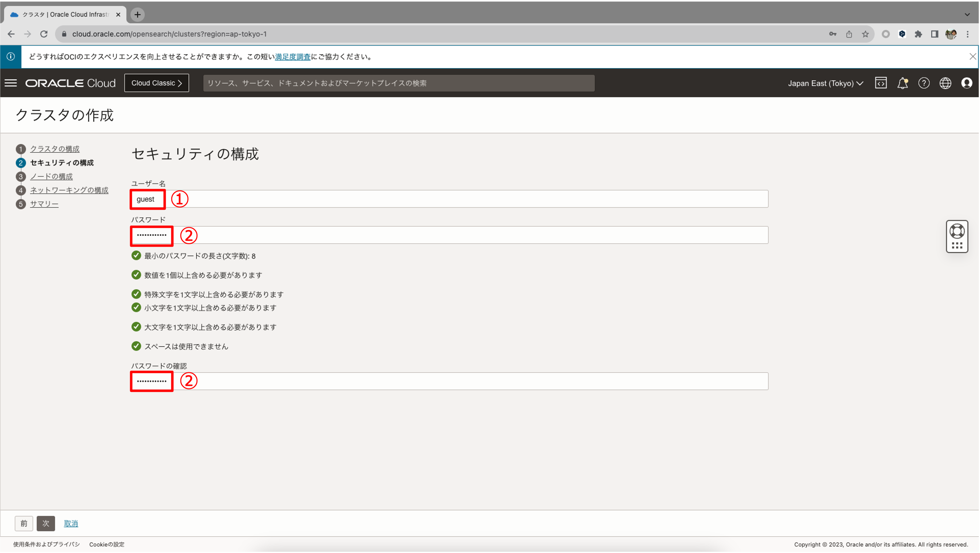Open the help question mark icon
The width and height of the screenshot is (980, 553).
coord(924,83)
